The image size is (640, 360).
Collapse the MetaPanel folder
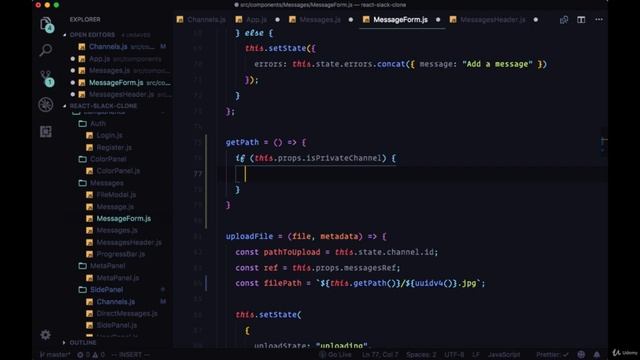tap(107, 266)
